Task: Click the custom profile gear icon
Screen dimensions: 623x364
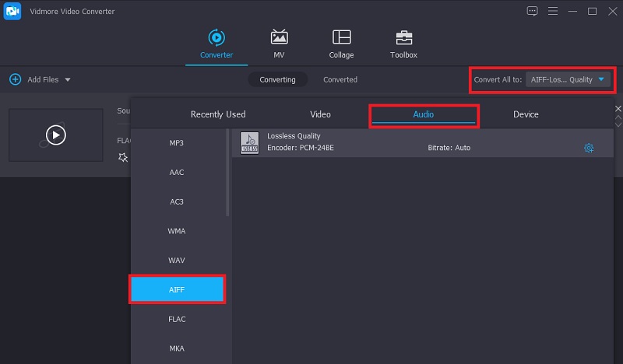Action: [x=589, y=148]
